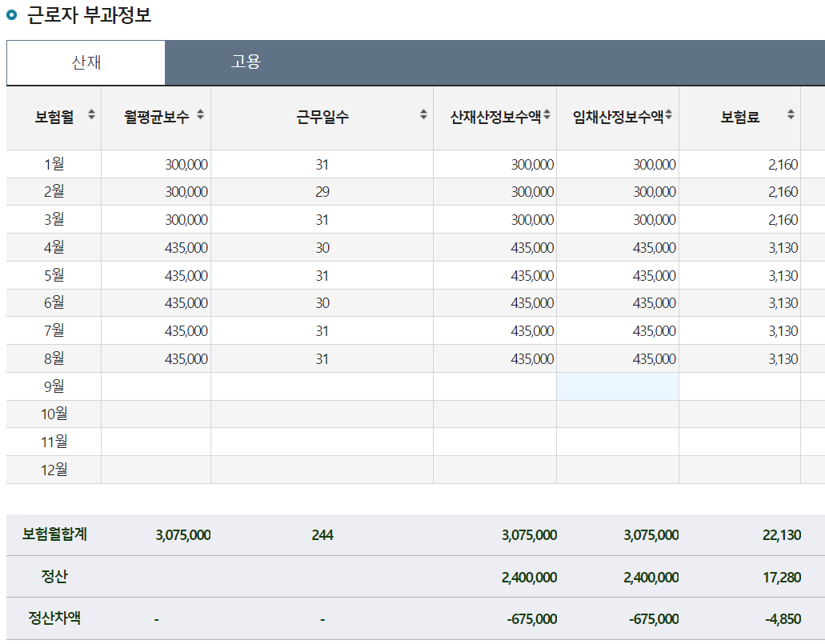825x644 pixels.
Task: Click the 보험월합계 보험료 total 22,130
Action: (781, 535)
